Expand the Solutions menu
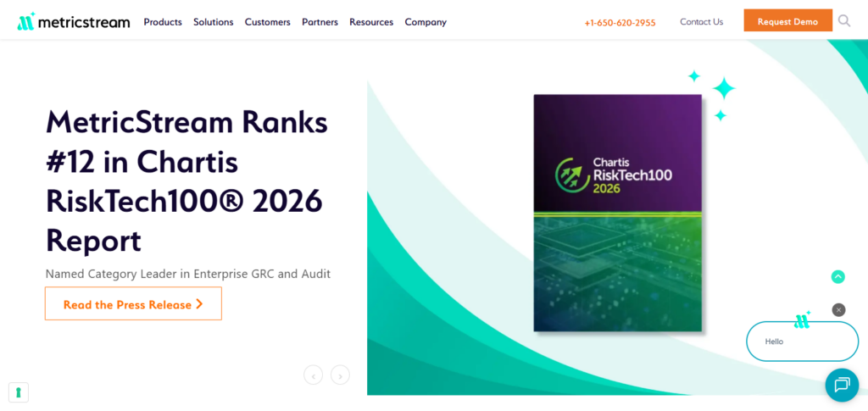Viewport: 868px width, 411px height. [x=213, y=22]
